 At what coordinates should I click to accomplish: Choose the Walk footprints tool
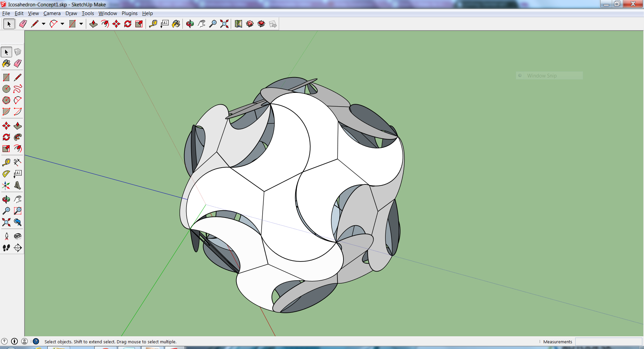click(6, 248)
